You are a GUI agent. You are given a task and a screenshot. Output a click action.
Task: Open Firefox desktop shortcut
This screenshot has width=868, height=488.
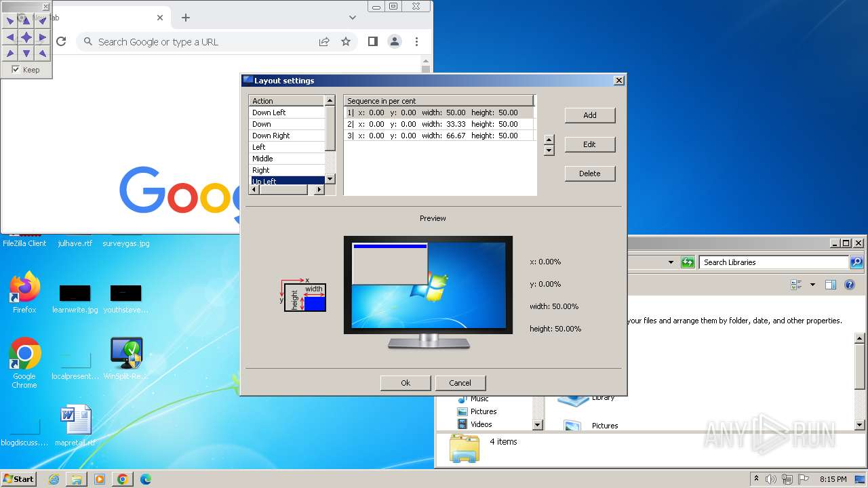click(24, 293)
